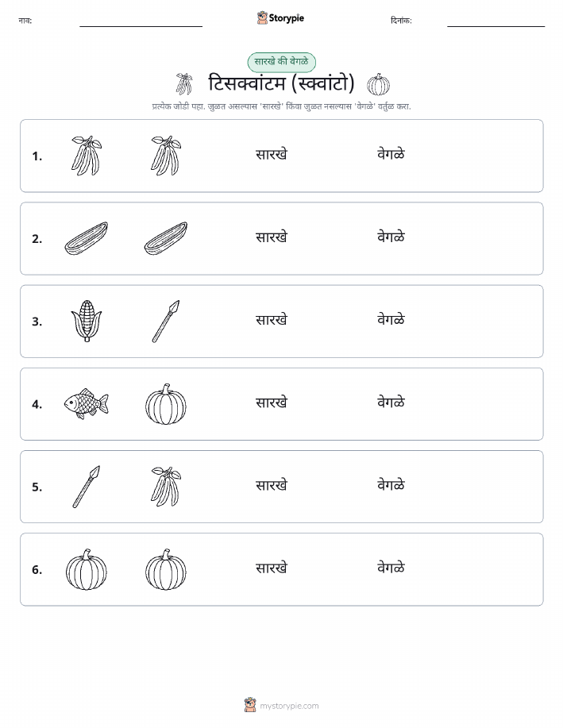Viewport: 563px width, 728px height.
Task: Select 'सारखे' for question 2
Action: [272, 237]
